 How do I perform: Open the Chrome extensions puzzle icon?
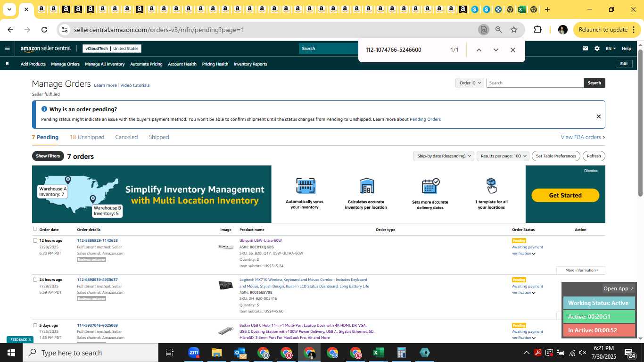(x=537, y=30)
